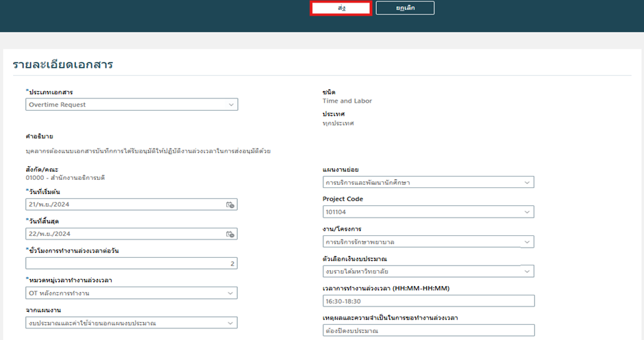This screenshot has width=644, height=340.
Task: Click chevron arrow on งาน/โครงการ field
Action: click(x=526, y=242)
